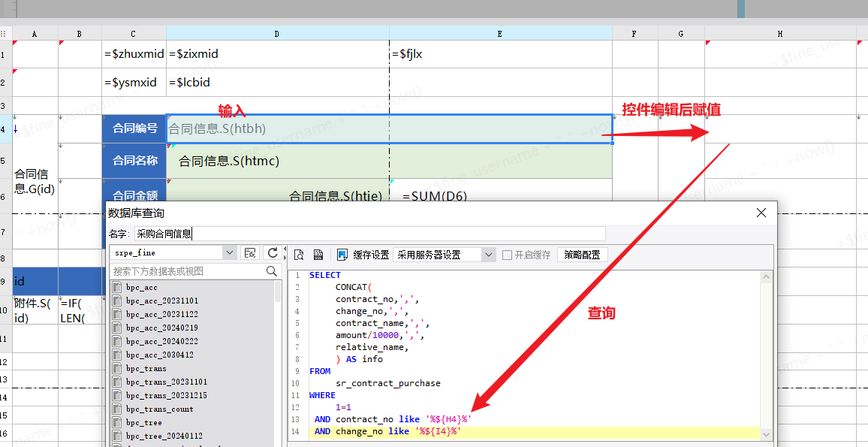Click cell 合同信息.S(htmc)
The width and height of the screenshot is (868, 447).
[389, 161]
